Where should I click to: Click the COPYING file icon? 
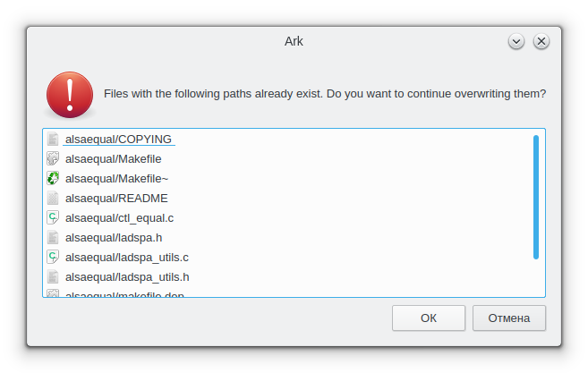pos(53,140)
